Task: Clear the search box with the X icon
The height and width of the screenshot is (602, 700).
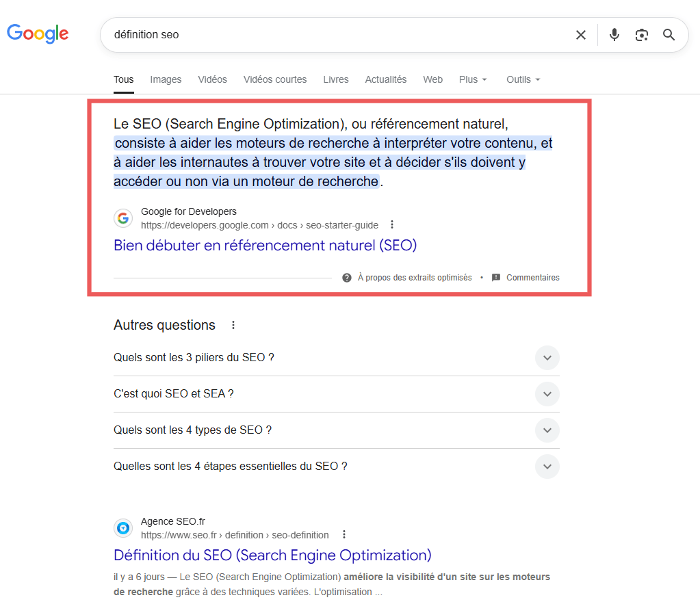Action: pos(580,35)
